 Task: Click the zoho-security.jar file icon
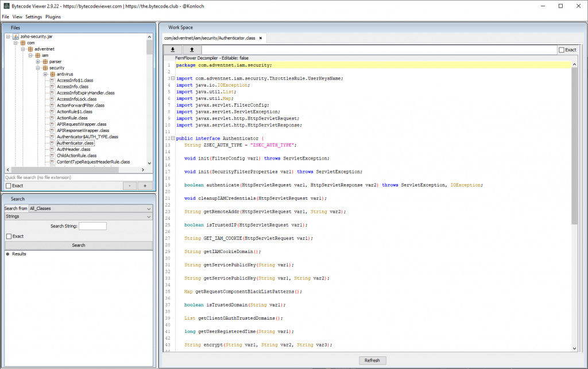click(x=16, y=36)
